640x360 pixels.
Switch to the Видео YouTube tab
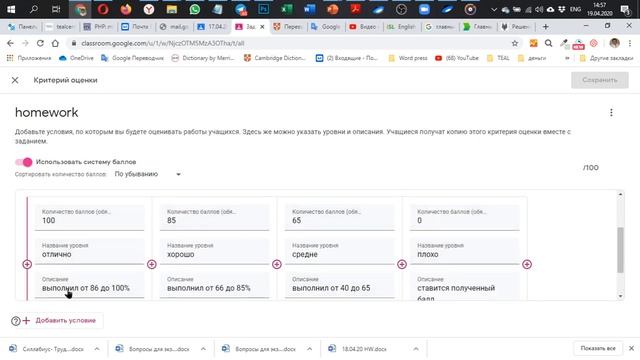pyautogui.click(x=364, y=27)
